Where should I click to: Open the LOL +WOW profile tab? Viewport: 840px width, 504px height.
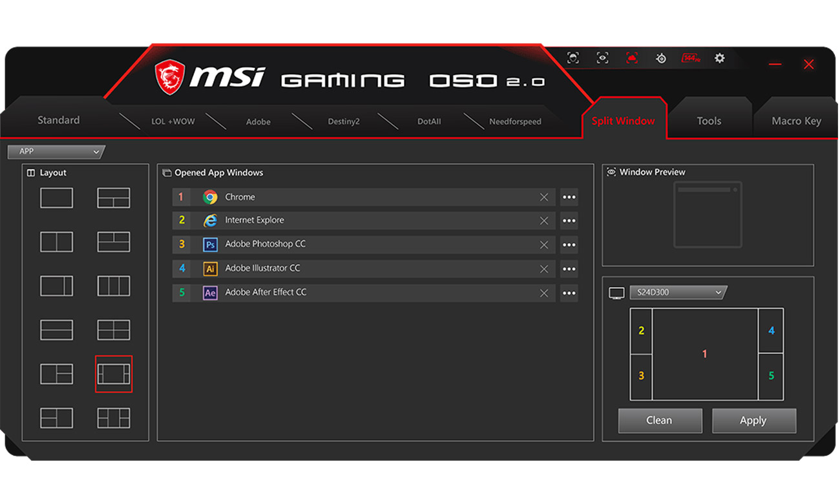pos(173,121)
